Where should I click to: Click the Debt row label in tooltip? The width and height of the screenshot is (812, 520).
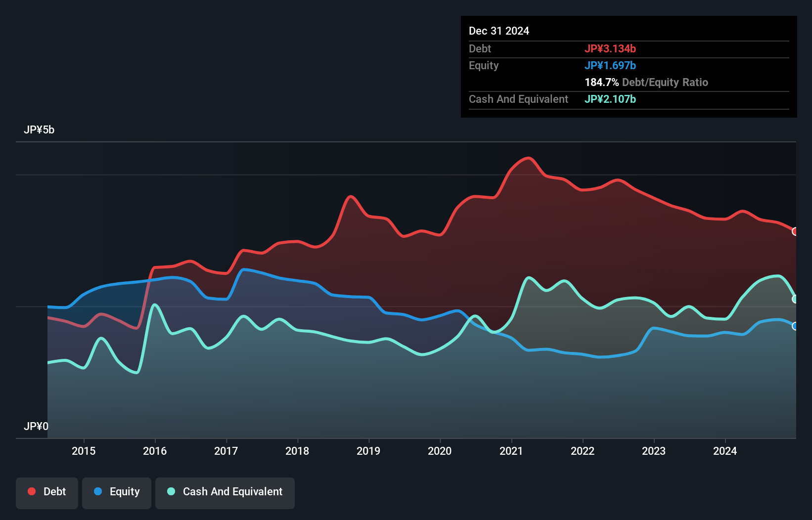(x=480, y=48)
